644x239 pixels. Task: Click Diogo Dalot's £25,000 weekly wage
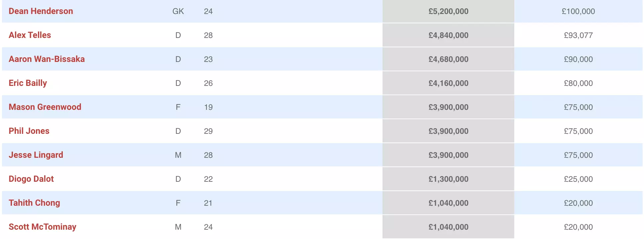578,179
